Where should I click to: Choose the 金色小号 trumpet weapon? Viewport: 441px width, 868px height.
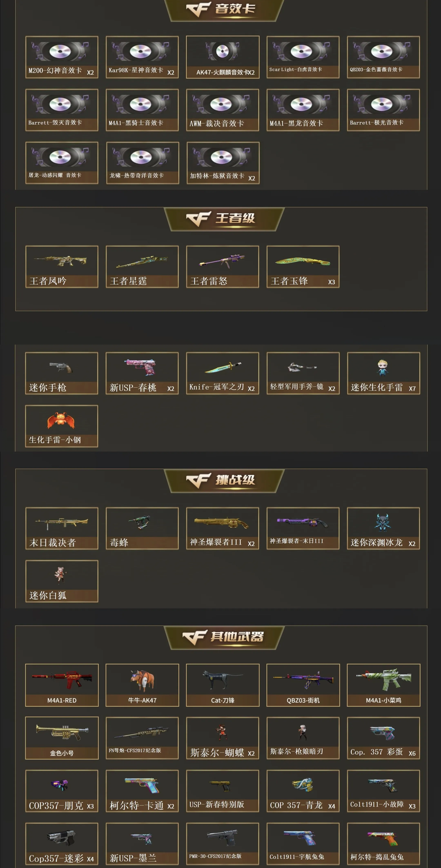click(x=62, y=738)
